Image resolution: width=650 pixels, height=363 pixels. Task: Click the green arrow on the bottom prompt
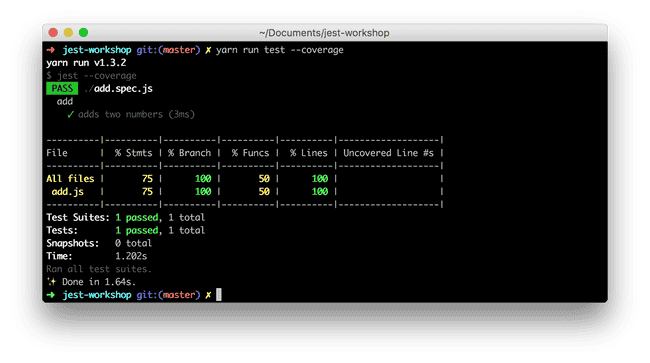coord(51,295)
